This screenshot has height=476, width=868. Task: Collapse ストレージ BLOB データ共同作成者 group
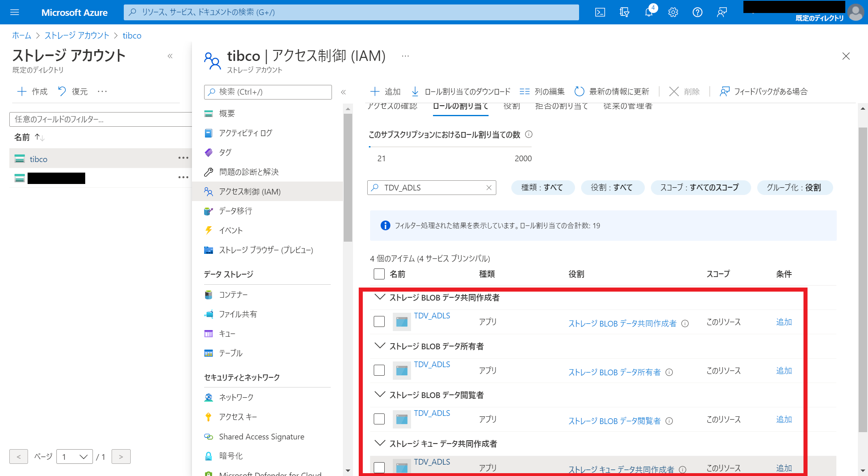pyautogui.click(x=380, y=297)
